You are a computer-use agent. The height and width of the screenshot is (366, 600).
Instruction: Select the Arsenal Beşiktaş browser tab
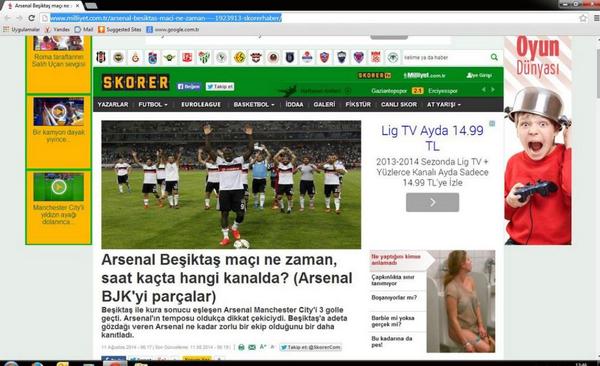tap(42, 6)
